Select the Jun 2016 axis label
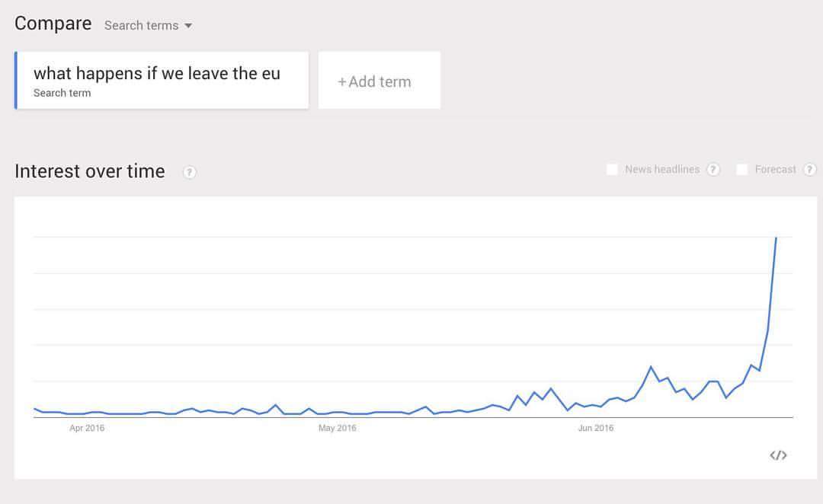 596,428
